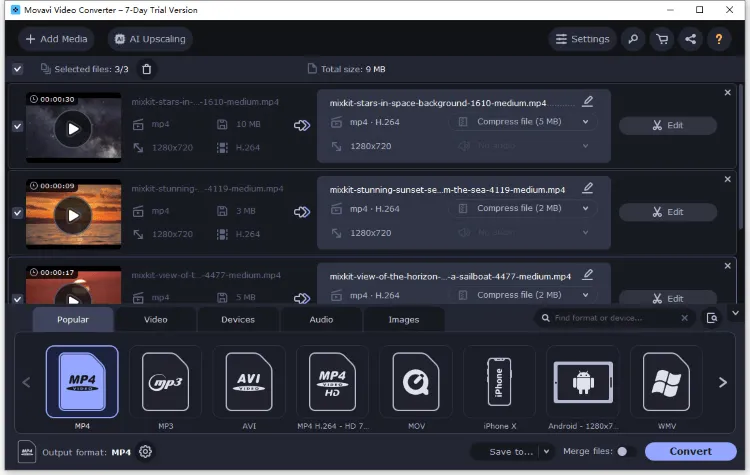
Task: Rename output of stunning-sunset file with pencil icon
Action: point(588,188)
